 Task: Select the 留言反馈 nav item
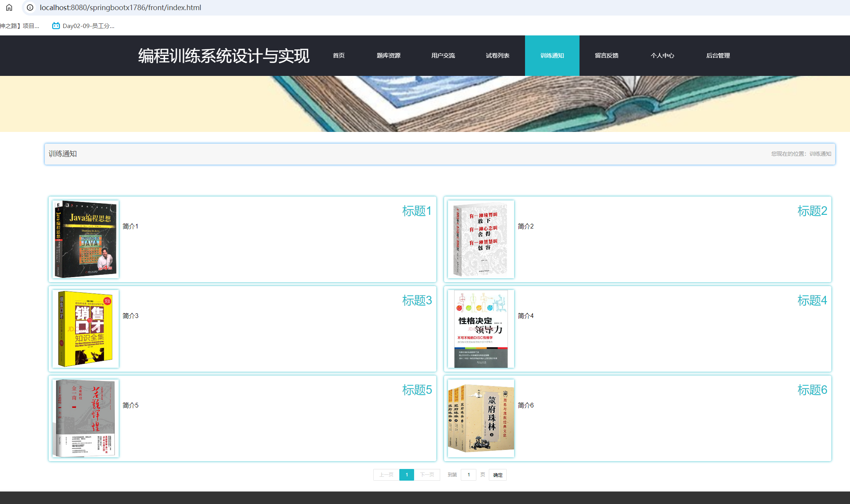606,55
